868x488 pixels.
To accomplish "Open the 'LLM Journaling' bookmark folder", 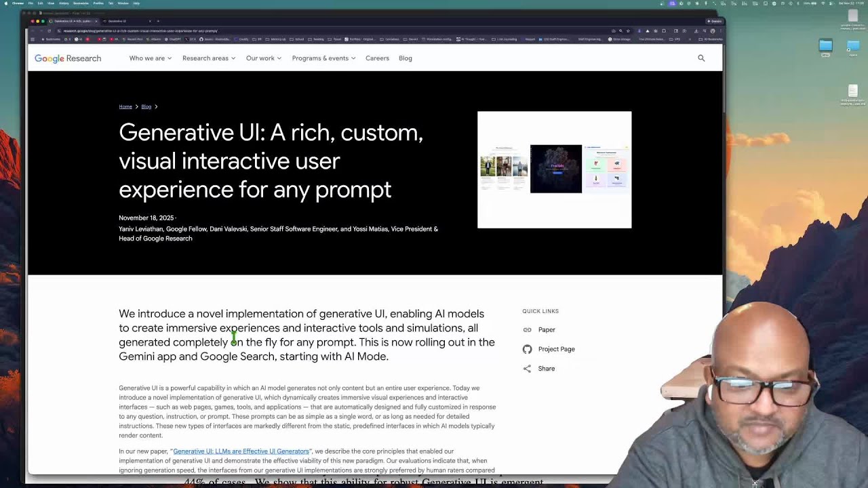I will [504, 39].
